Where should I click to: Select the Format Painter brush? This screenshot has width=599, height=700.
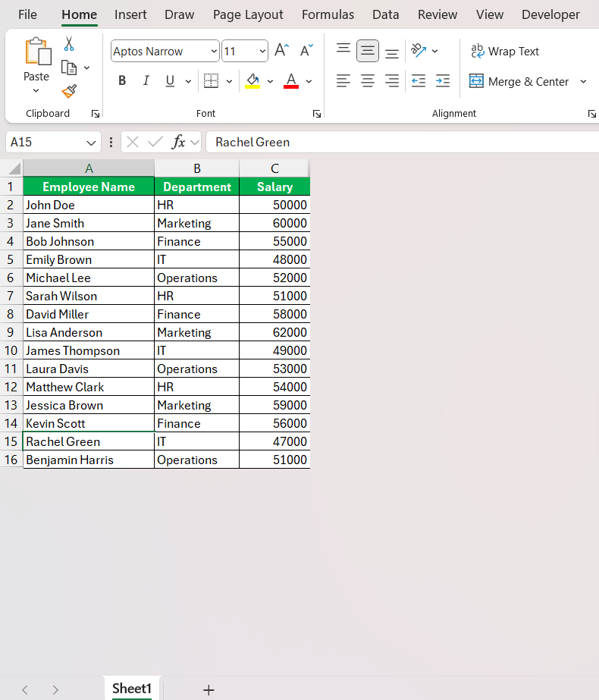point(69,91)
